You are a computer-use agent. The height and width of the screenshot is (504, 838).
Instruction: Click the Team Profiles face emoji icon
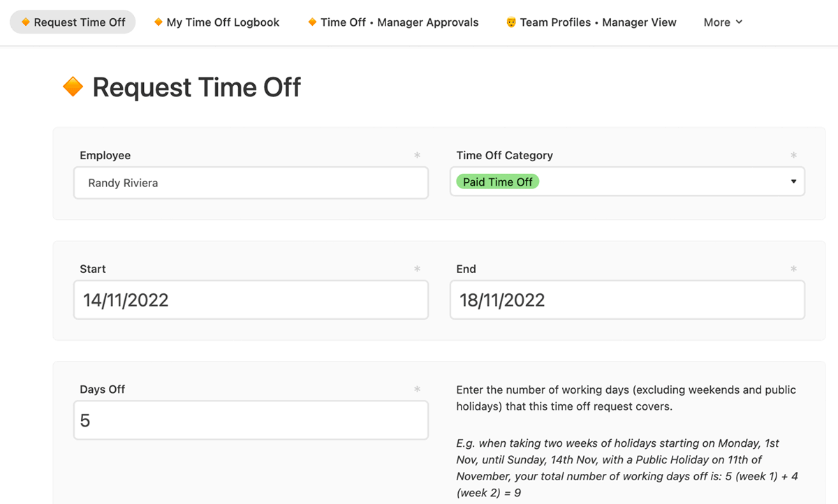click(x=511, y=22)
